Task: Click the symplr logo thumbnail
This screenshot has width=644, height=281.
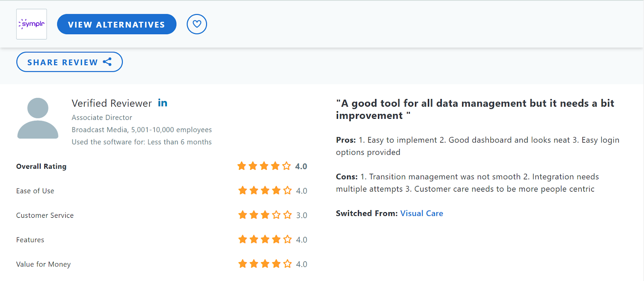Action: tap(31, 24)
